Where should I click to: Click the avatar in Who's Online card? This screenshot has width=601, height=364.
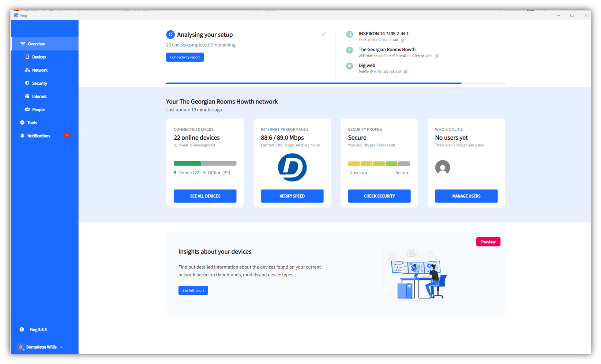pyautogui.click(x=442, y=168)
